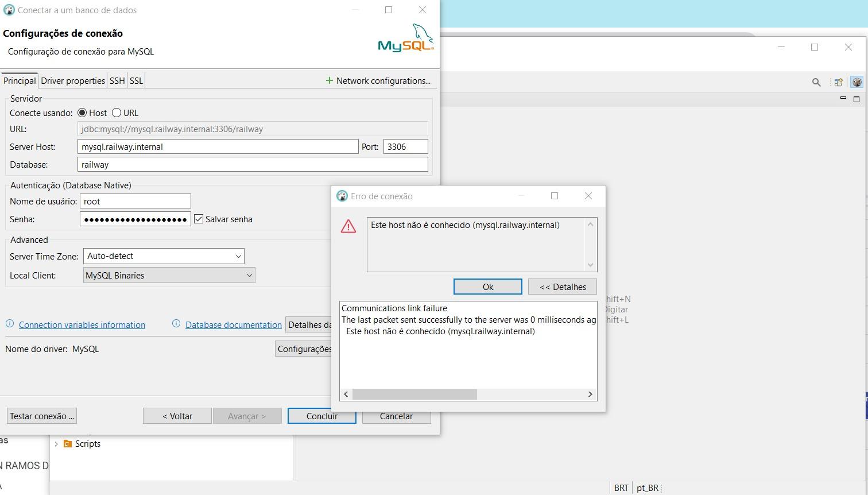Open the Database documentation link

[x=234, y=324]
